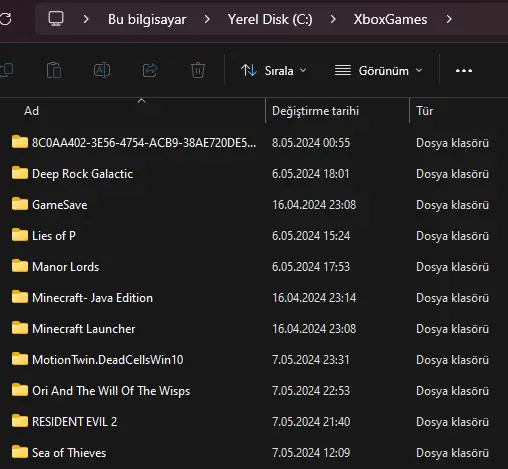Click date 7.05.2024 21:40
508x469 pixels.
tap(311, 422)
